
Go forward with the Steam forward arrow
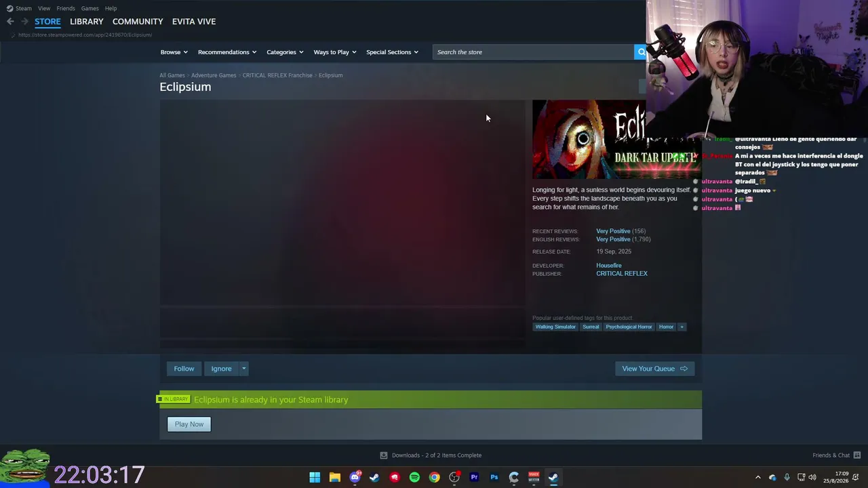tap(24, 22)
